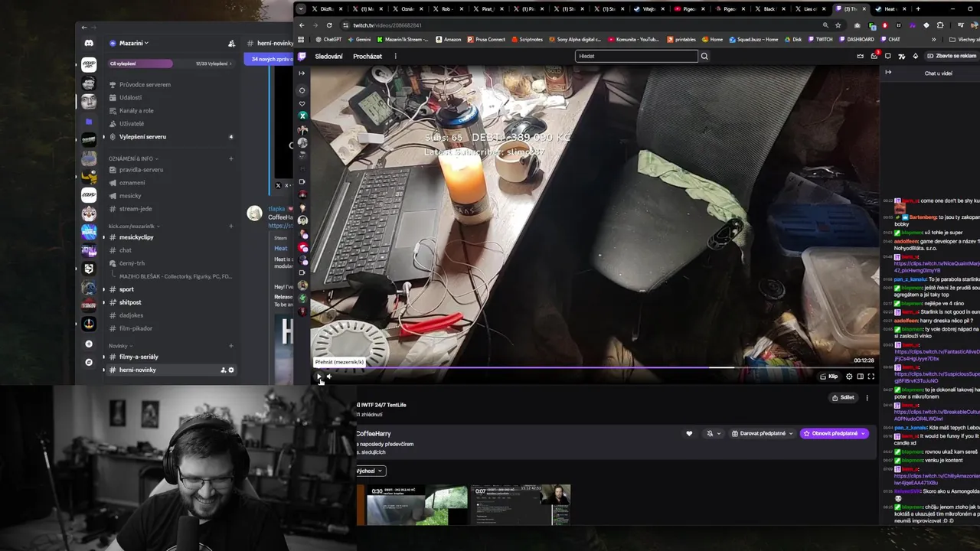Open Chrome apps grid in the bookmarks bar
The image size is (980, 551).
(x=301, y=39)
